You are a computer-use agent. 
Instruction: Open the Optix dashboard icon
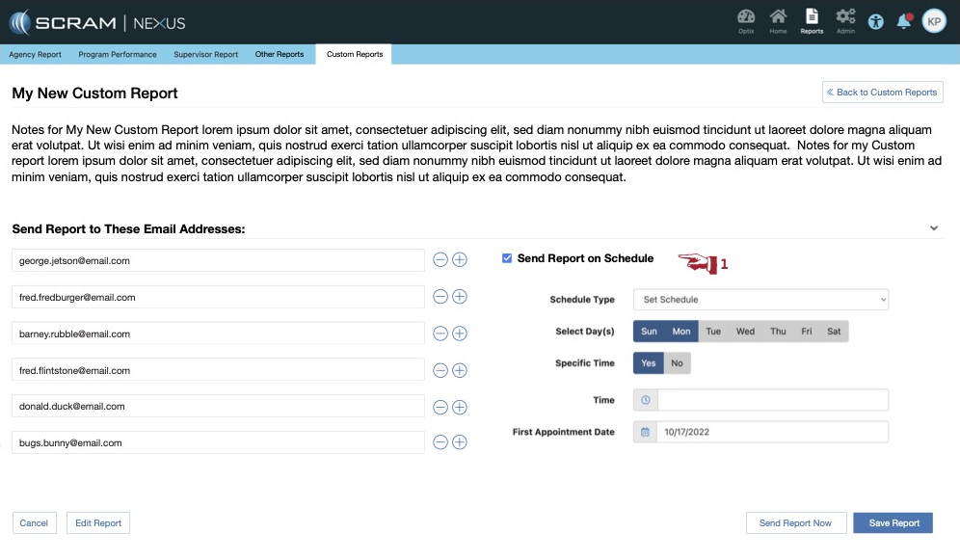pyautogui.click(x=746, y=19)
